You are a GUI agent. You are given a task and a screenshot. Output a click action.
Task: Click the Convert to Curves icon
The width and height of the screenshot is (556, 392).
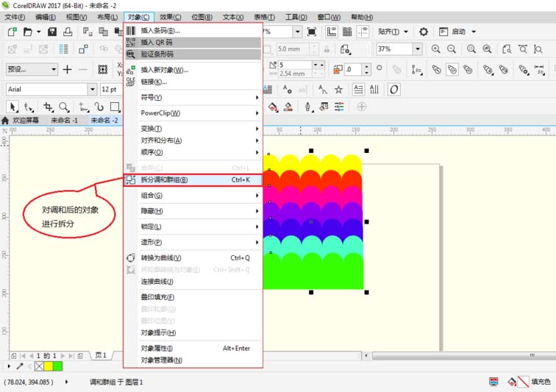click(x=131, y=258)
